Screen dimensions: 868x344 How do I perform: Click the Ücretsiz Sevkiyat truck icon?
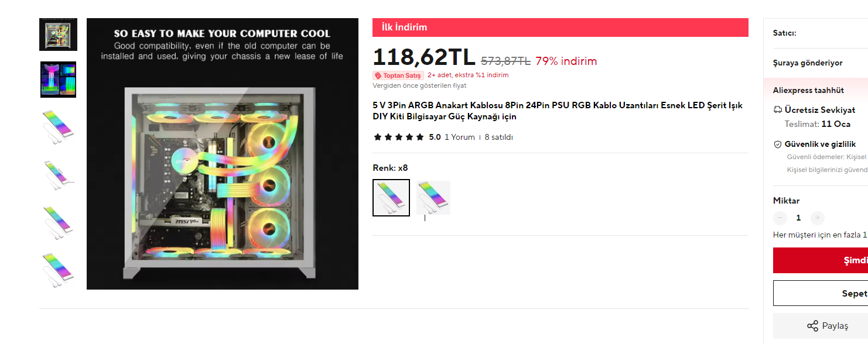tap(778, 109)
